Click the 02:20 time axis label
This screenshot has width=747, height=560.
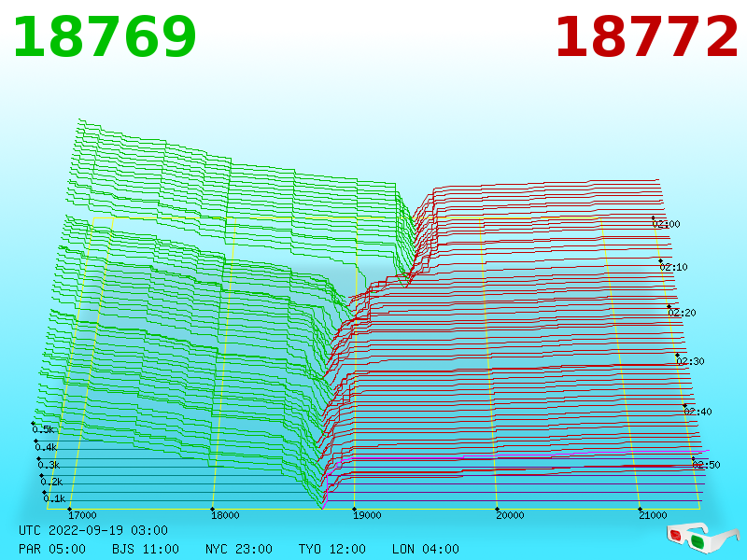click(683, 313)
